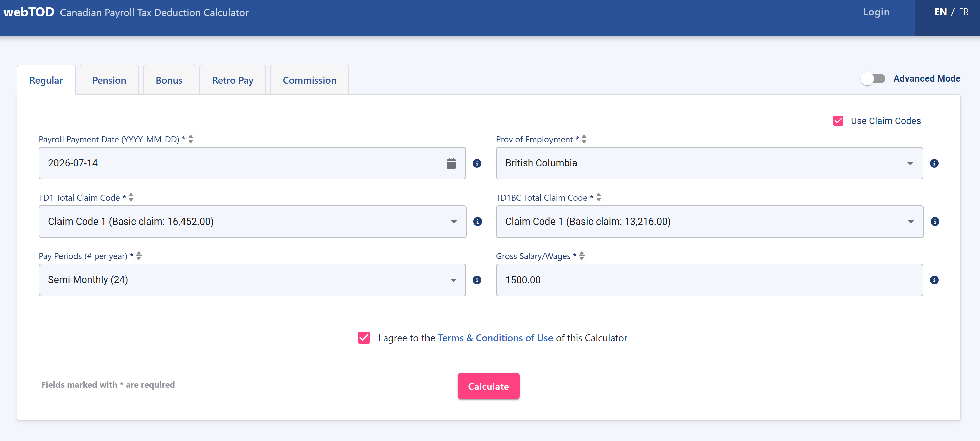Screen dimensions: 980x441
Task: Click the Use Claim Codes label
Action: click(886, 121)
